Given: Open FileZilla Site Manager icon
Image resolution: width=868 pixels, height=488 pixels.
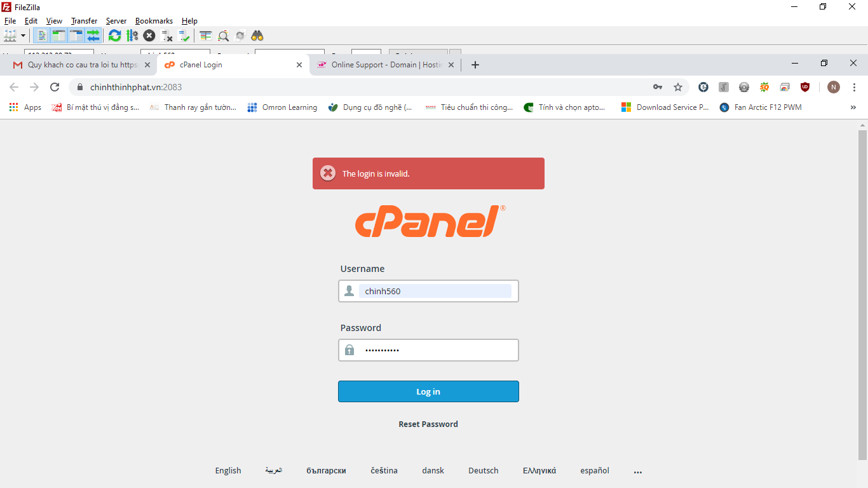Looking at the screenshot, I should pos(10,36).
